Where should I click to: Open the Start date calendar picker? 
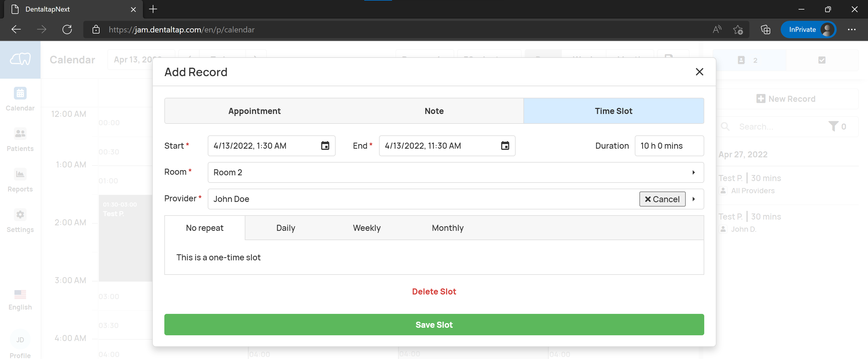(x=325, y=146)
